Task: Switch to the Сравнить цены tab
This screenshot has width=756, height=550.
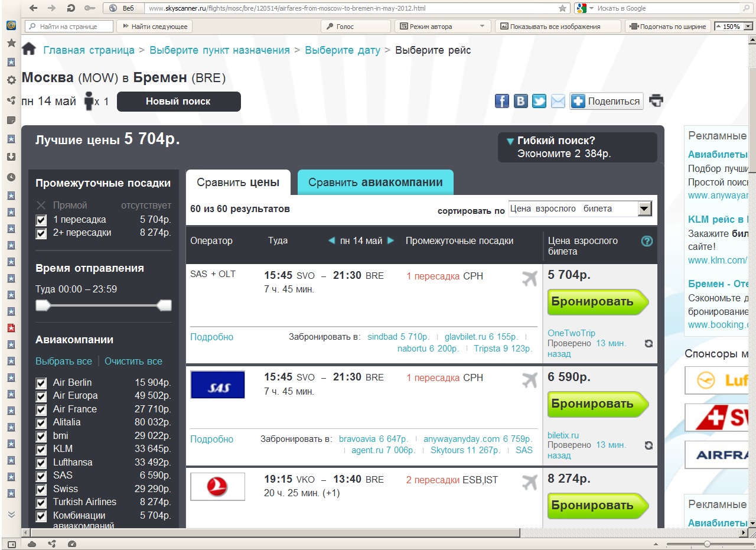Action: pyautogui.click(x=238, y=183)
